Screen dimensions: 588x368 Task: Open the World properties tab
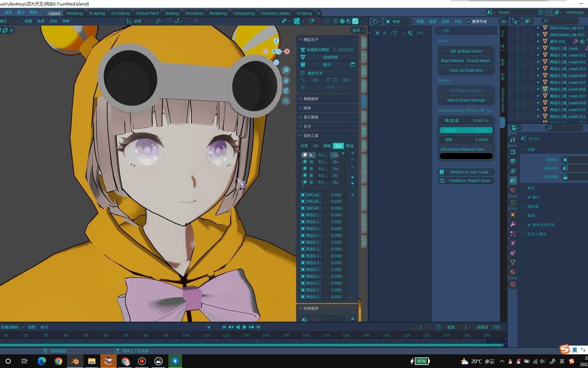pos(513,190)
